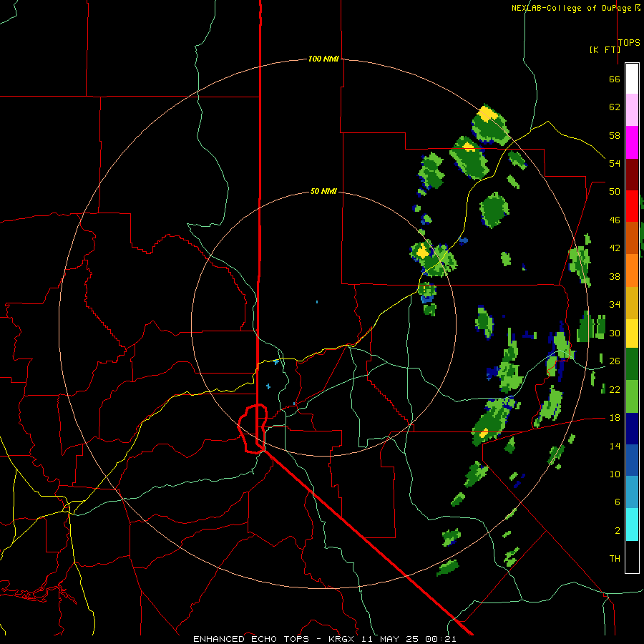
Task: Select the legend value "58"
Action: [615, 135]
